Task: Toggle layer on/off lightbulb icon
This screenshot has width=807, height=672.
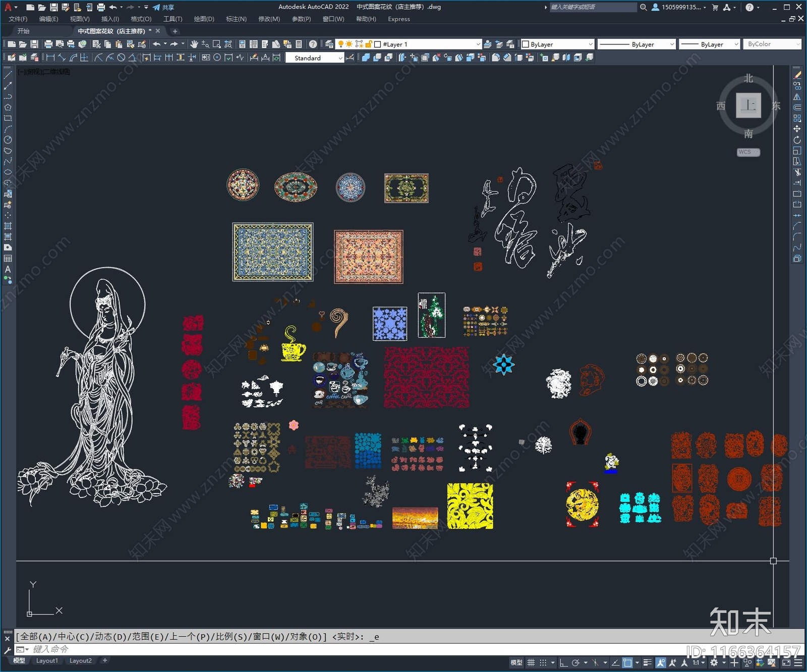Action: 341,44
